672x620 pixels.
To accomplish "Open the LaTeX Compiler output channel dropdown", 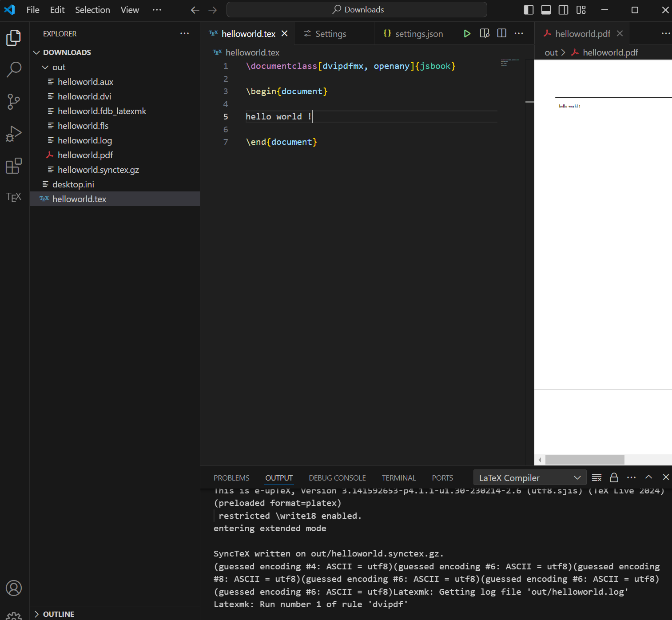I will click(529, 477).
